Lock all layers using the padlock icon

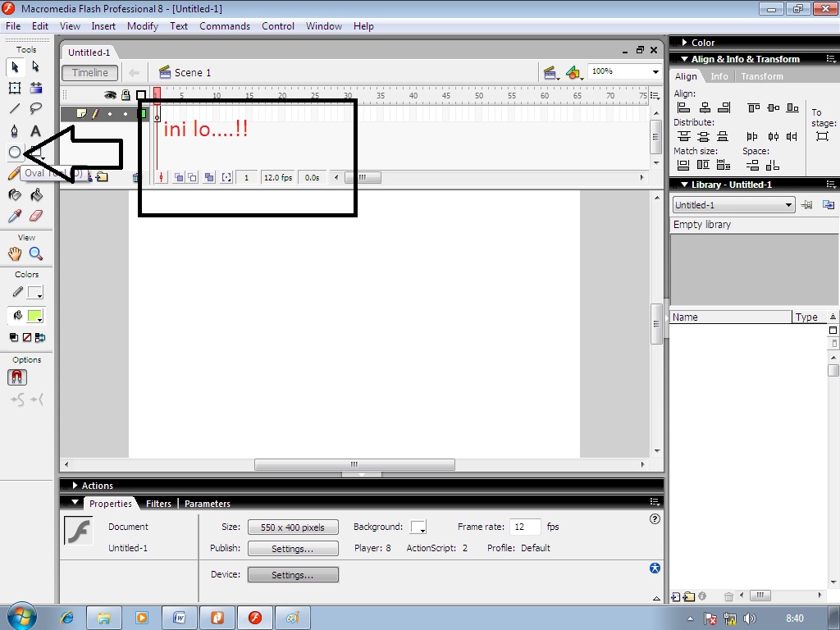click(126, 95)
